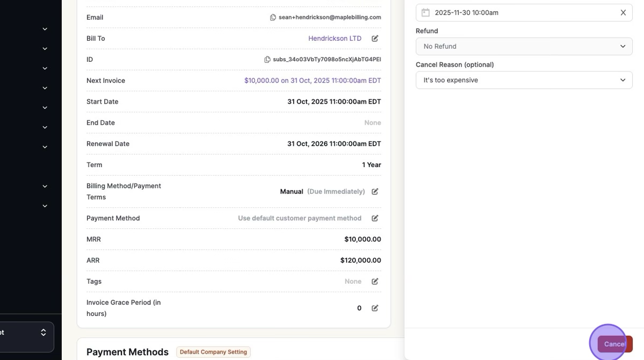This screenshot has height=360, width=644.
Task: Copy the subscription ID
Action: click(x=267, y=60)
